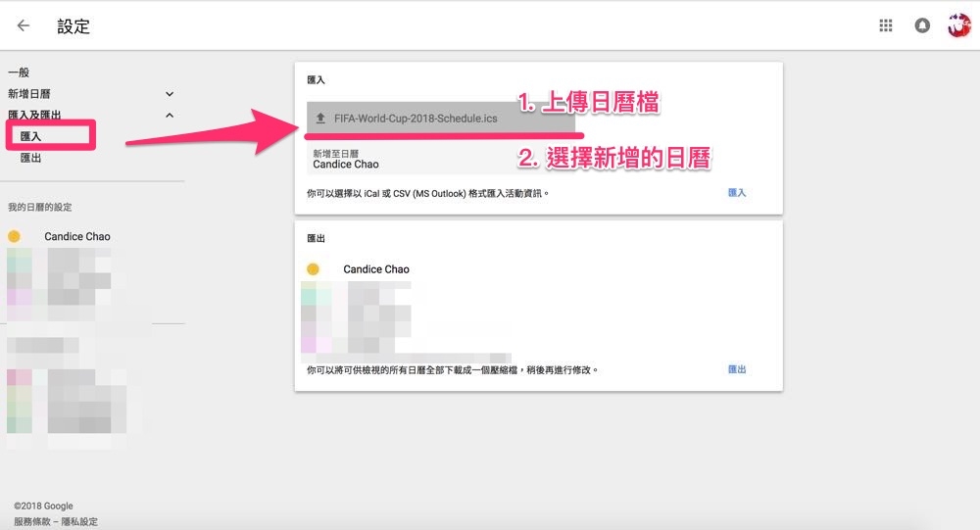Open the 隱私設定 link
This screenshot has width=980, height=530.
79,521
